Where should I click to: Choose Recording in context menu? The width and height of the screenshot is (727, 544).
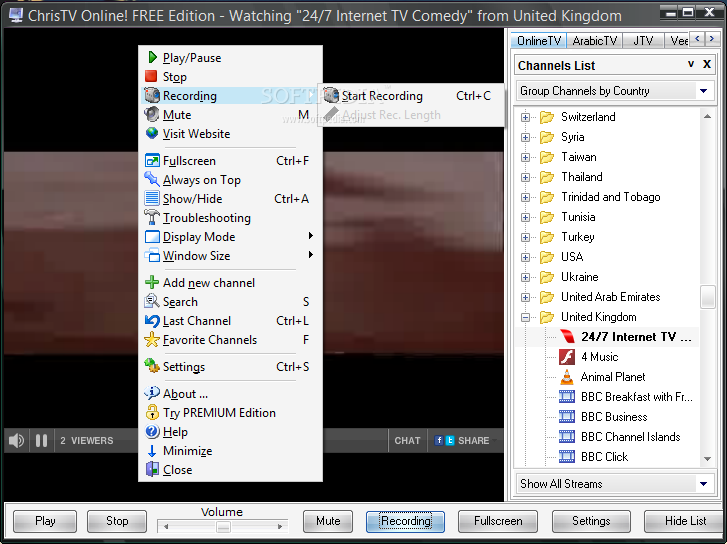tap(230, 96)
